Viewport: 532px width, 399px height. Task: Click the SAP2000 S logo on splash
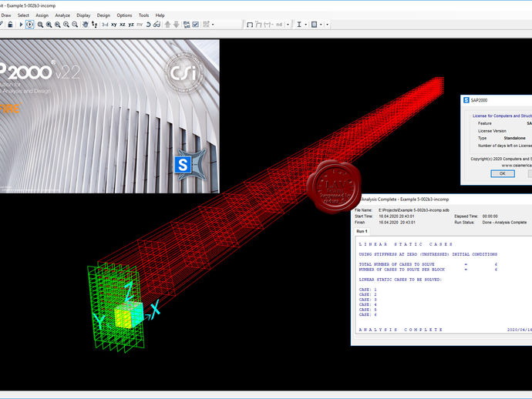pos(183,165)
